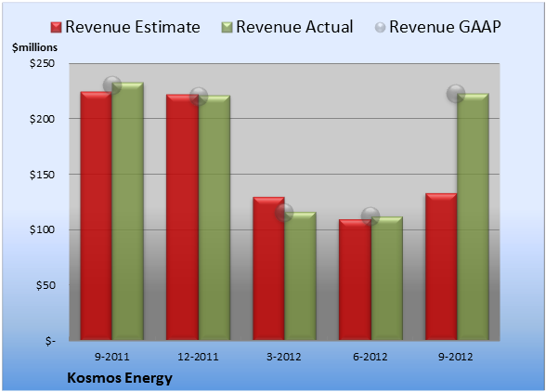Click the '$-' zero axis value

tap(50, 341)
